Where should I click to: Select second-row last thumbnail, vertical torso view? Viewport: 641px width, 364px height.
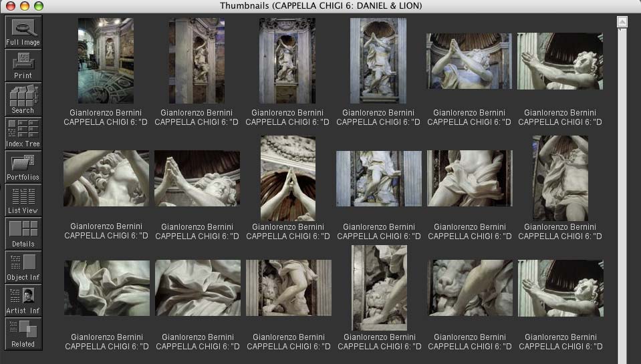[x=561, y=178]
